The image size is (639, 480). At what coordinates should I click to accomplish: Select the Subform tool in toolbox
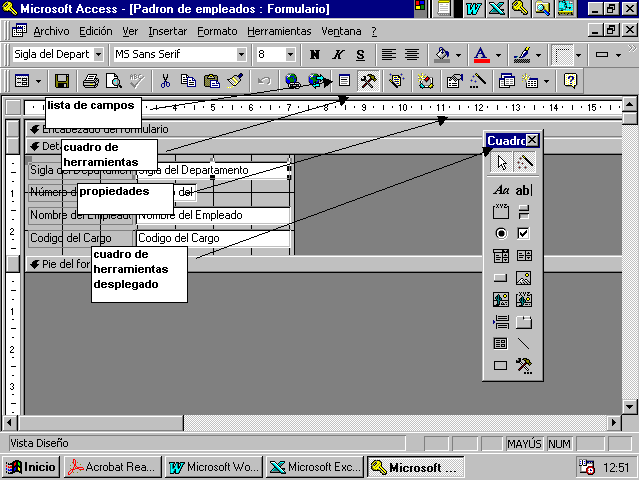[501, 343]
